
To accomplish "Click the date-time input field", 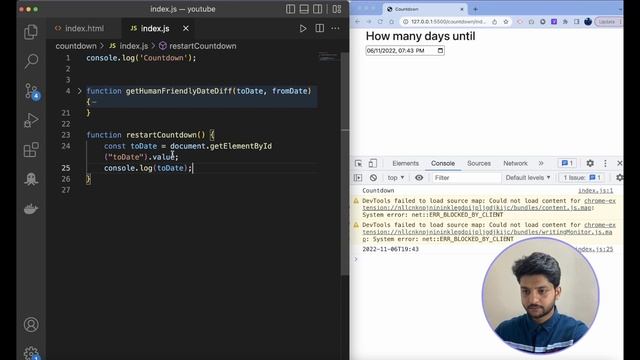I will point(405,51).
